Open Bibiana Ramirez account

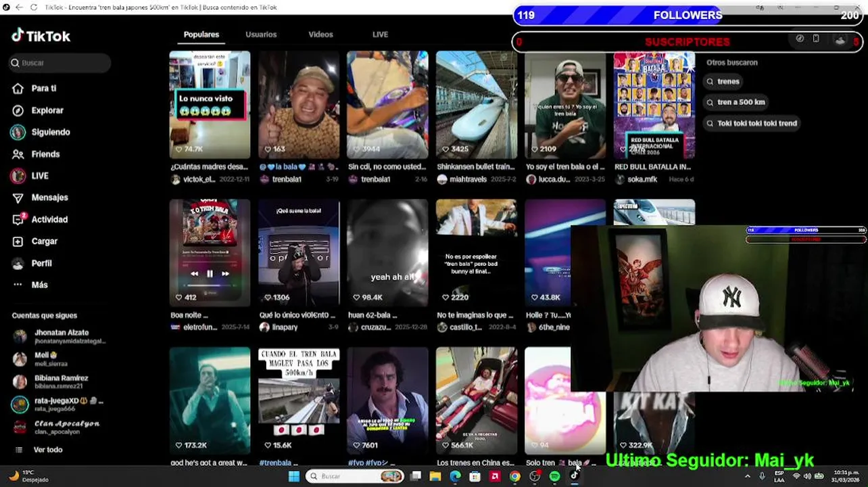tap(51, 381)
